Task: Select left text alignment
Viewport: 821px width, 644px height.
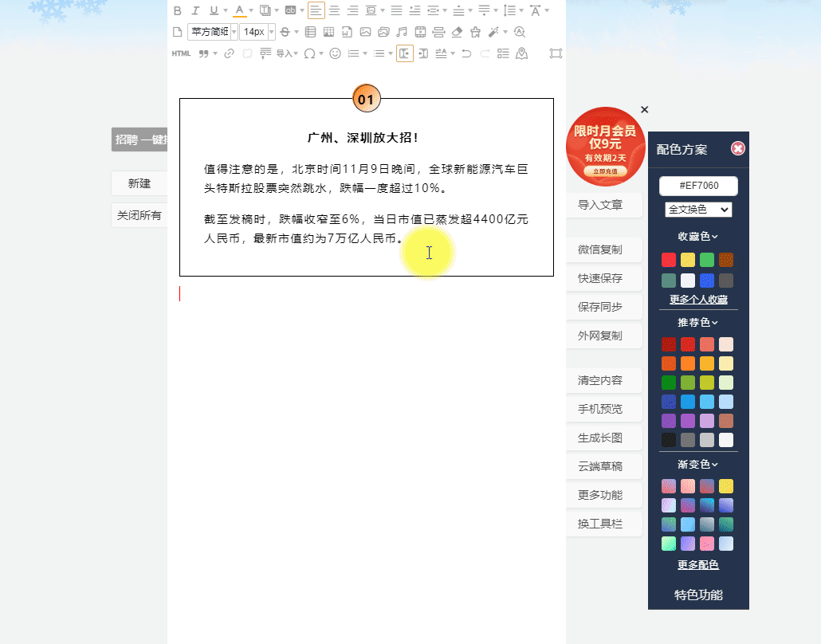Action: point(316,10)
